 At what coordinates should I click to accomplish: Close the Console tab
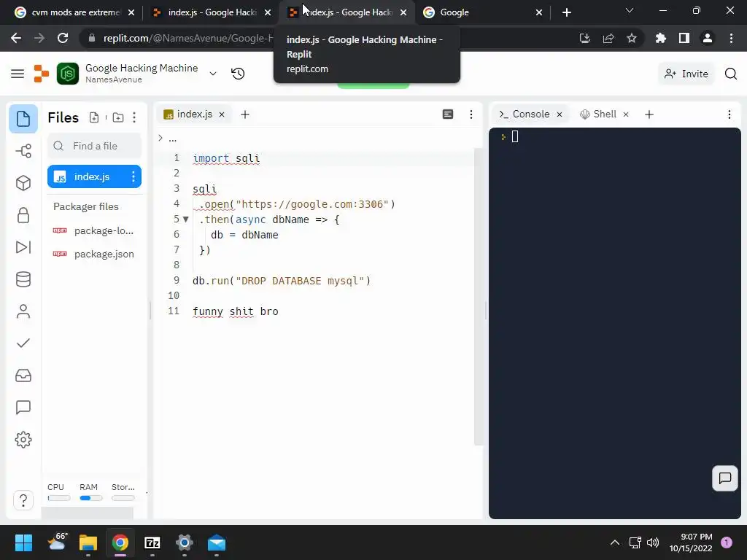560,114
